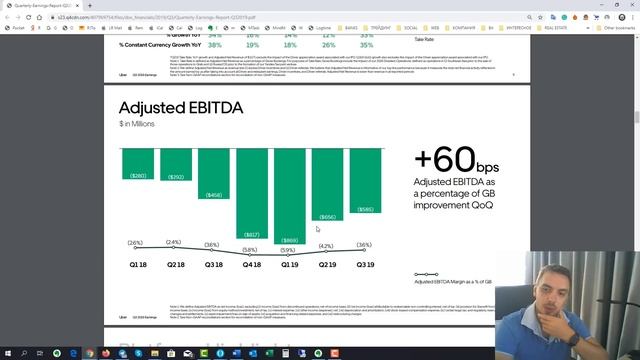640x360 pixels.
Task: Open File Explorer from the taskbar
Action: pos(155,353)
